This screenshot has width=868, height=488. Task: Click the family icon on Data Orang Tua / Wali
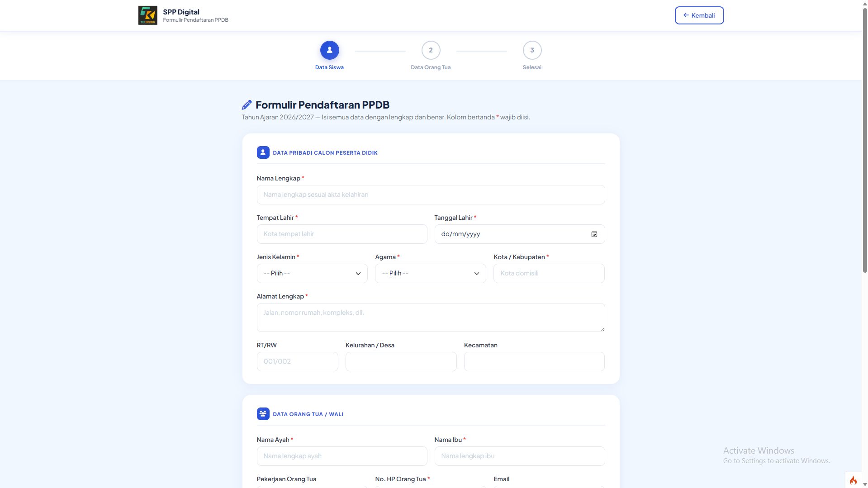(x=263, y=413)
